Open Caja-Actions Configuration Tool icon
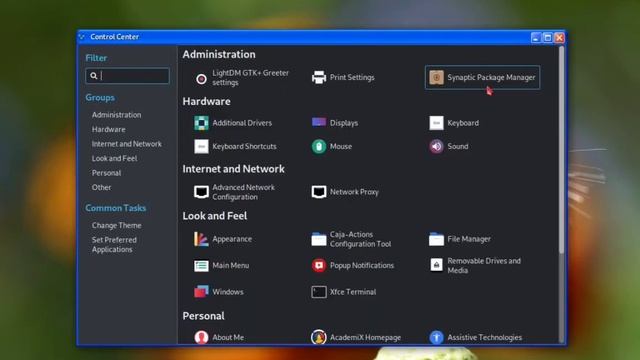The width and height of the screenshot is (640, 360). (319, 239)
